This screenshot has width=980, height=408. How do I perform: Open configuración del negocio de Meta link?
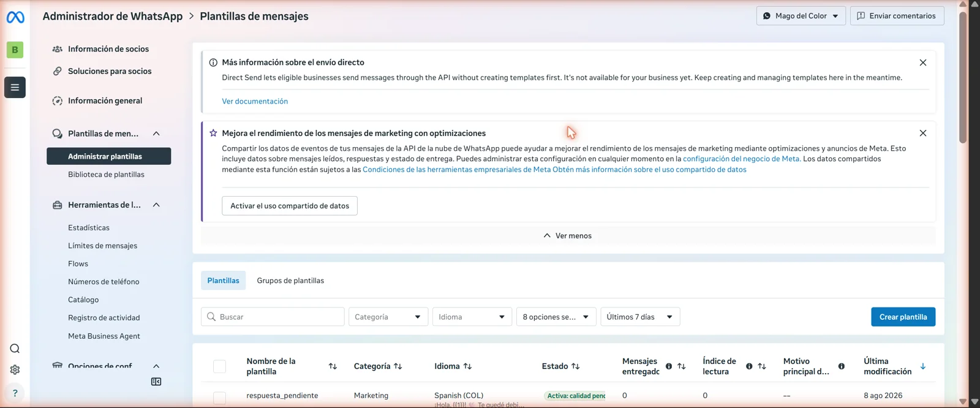click(x=742, y=159)
